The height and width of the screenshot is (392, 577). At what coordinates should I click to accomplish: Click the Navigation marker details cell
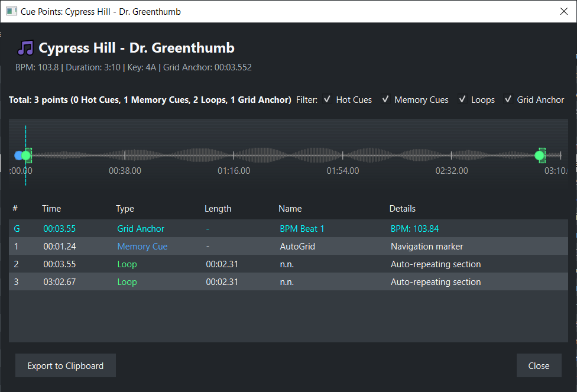(x=427, y=246)
